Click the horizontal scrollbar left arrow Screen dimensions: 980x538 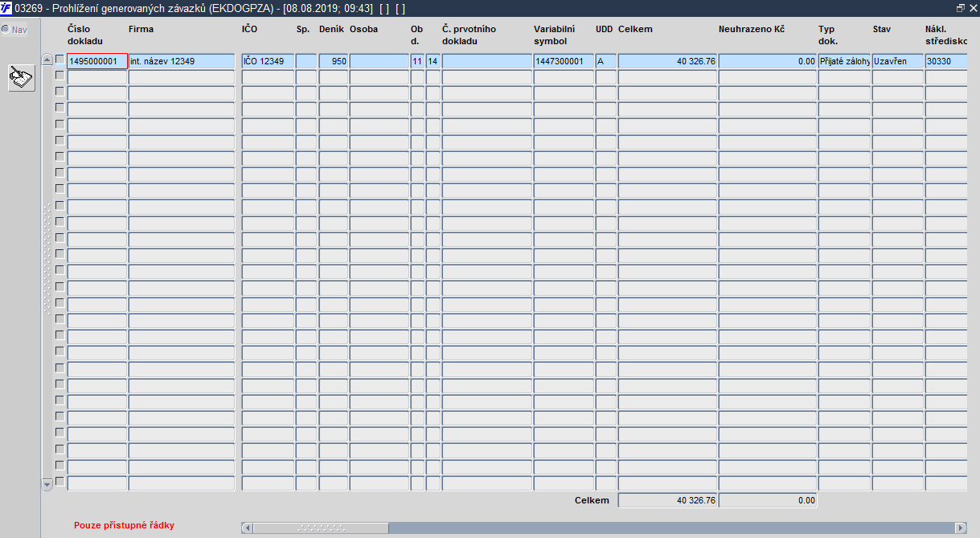pyautogui.click(x=247, y=528)
